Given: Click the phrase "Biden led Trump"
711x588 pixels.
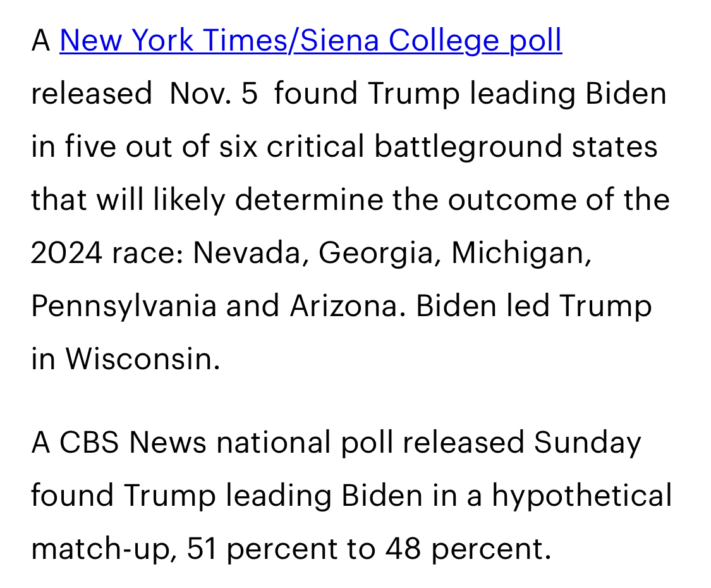Looking at the screenshot, I should [533, 306].
